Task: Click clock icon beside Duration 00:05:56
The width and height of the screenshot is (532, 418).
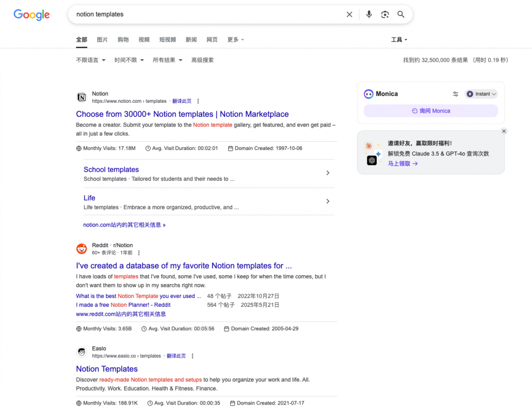Action: [x=144, y=329]
